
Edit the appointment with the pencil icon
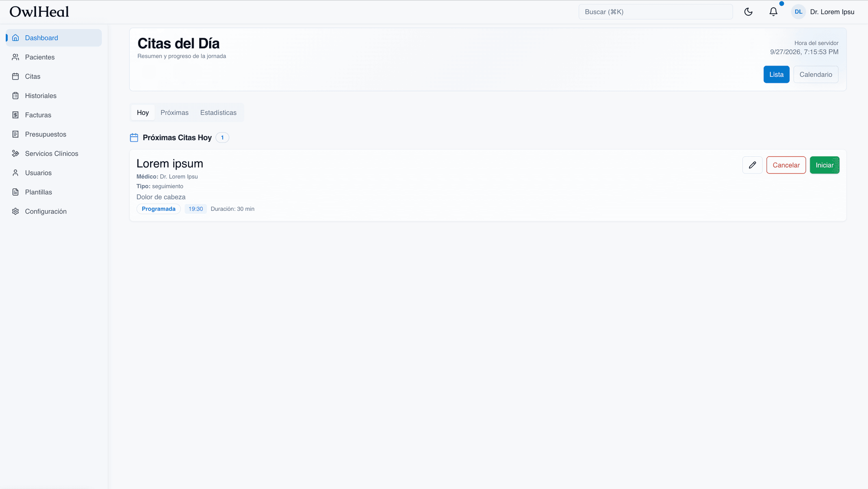tap(753, 165)
